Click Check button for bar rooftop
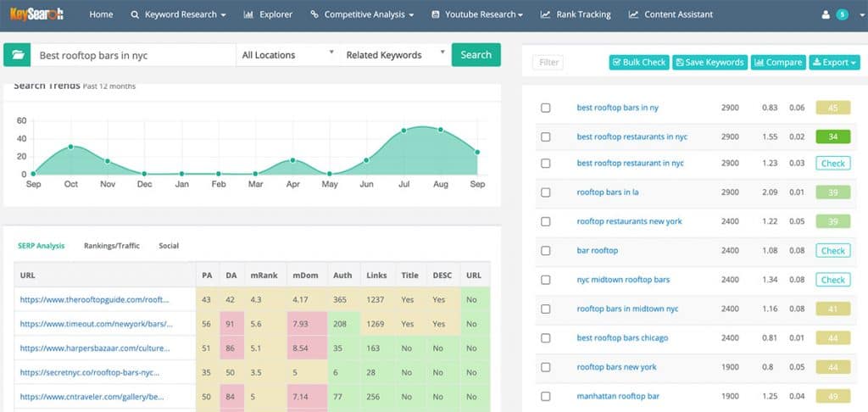Image resolution: width=868 pixels, height=412 pixels. [833, 251]
